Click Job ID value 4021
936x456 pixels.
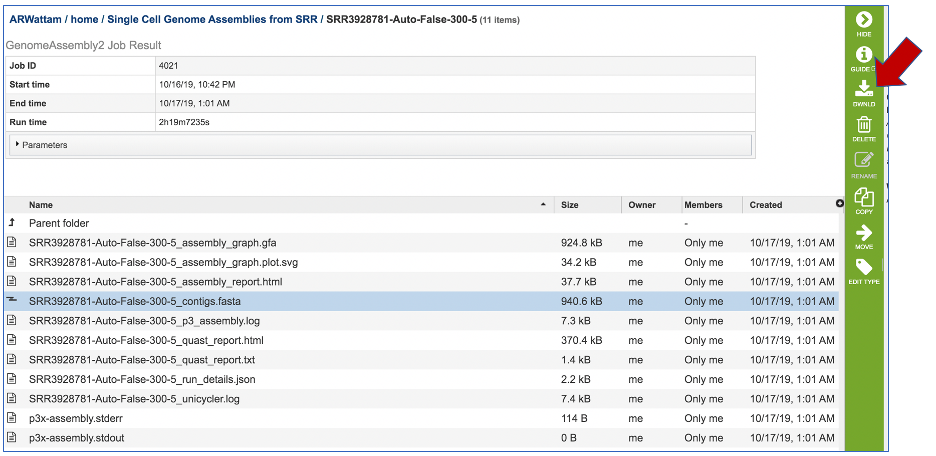tap(168, 66)
